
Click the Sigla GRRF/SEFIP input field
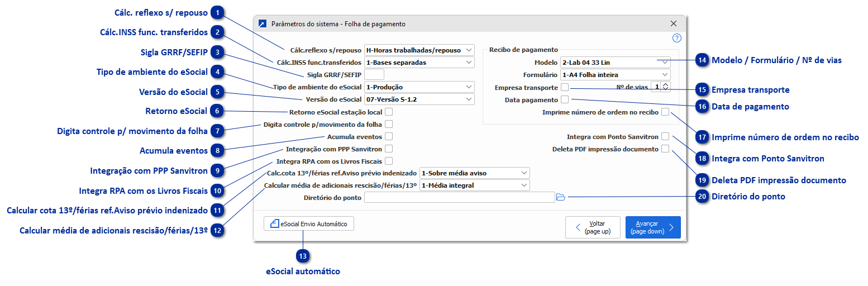click(374, 75)
